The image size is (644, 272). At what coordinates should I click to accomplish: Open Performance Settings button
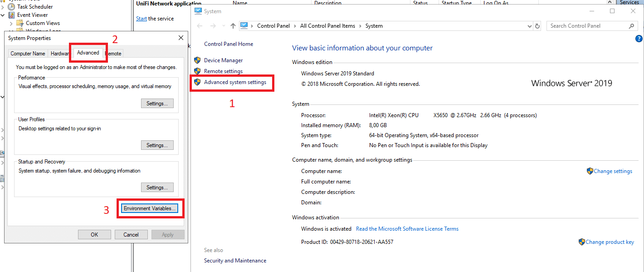[157, 104]
